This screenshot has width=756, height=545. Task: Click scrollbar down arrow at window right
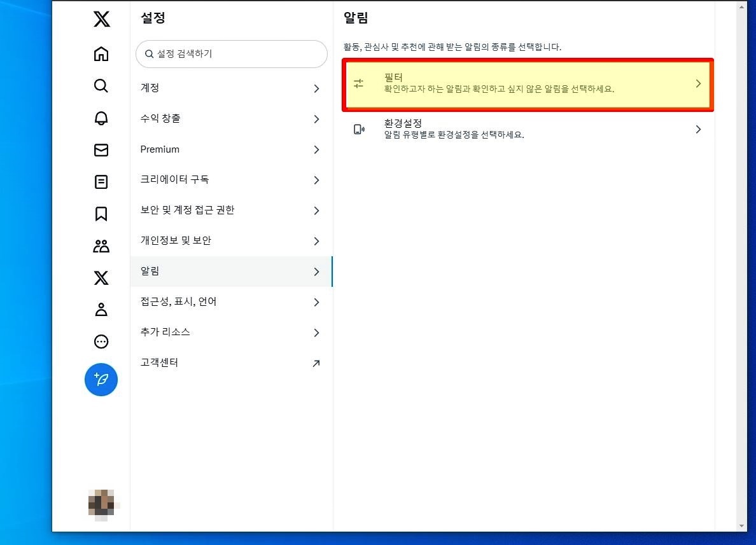coord(741,526)
